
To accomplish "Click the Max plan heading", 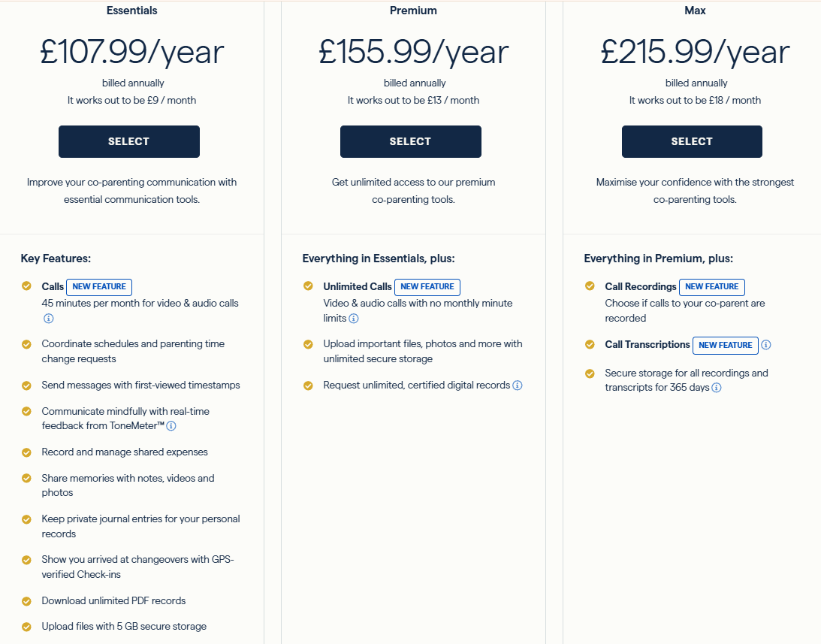I will (x=696, y=11).
